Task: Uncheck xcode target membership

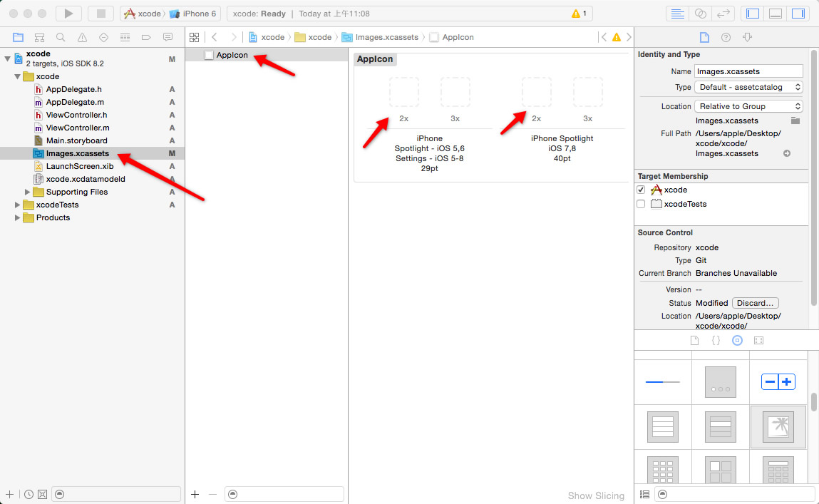Action: tap(641, 190)
